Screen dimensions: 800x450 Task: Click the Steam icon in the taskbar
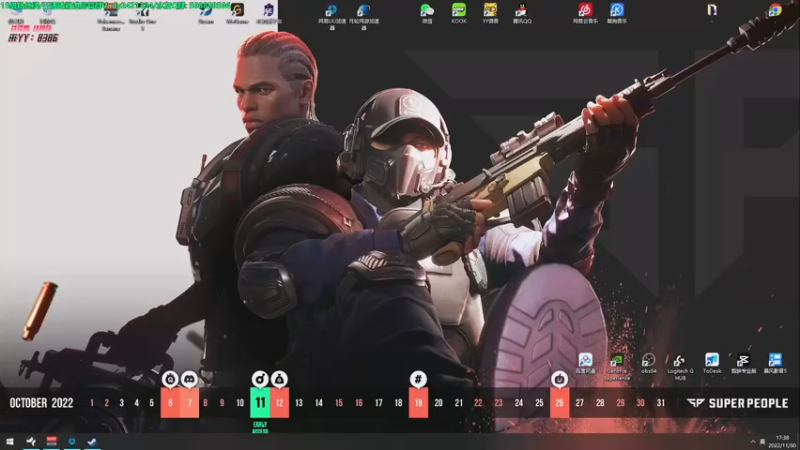click(92, 441)
